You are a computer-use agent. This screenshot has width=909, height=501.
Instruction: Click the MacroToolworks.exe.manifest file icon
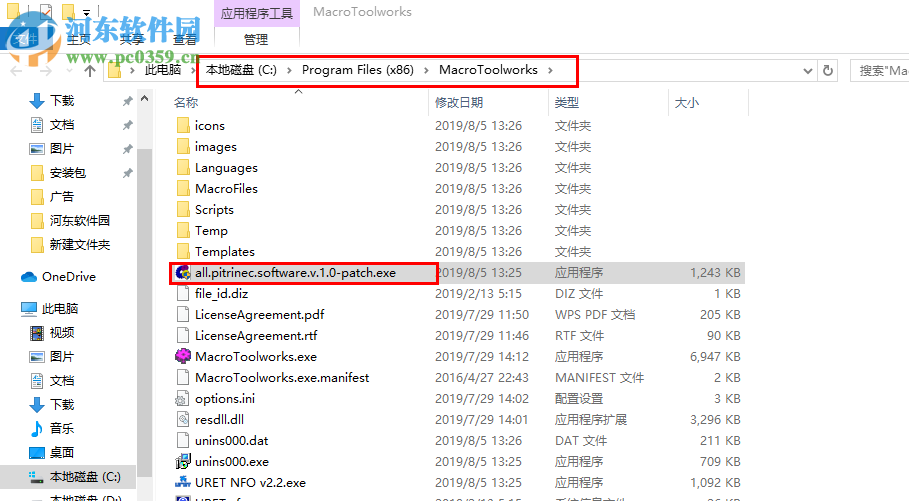183,377
